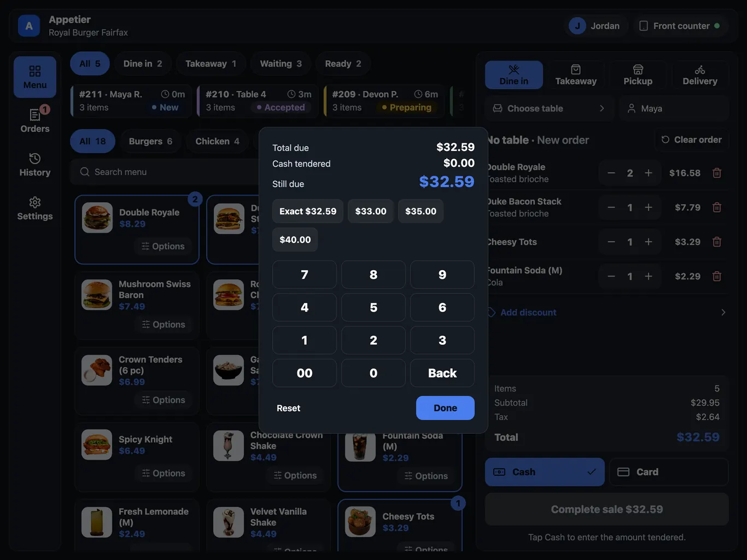747x560 pixels.
Task: Open Options for Double Royale
Action: click(163, 246)
